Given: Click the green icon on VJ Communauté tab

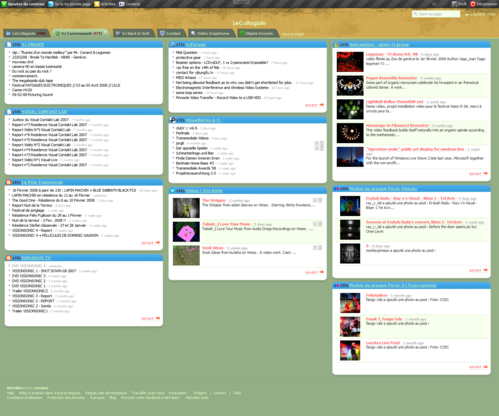Looking at the screenshot, I should click(x=57, y=33).
